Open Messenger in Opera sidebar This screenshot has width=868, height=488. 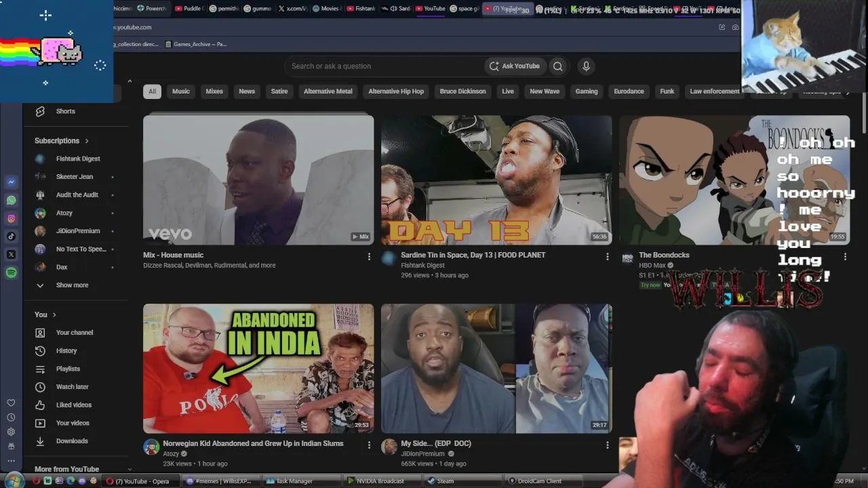tap(12, 182)
